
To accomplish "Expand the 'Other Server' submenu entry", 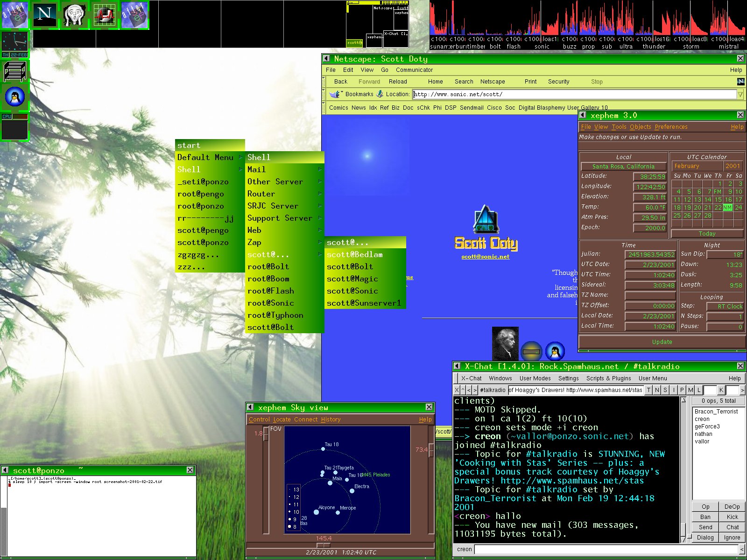I will (x=284, y=182).
